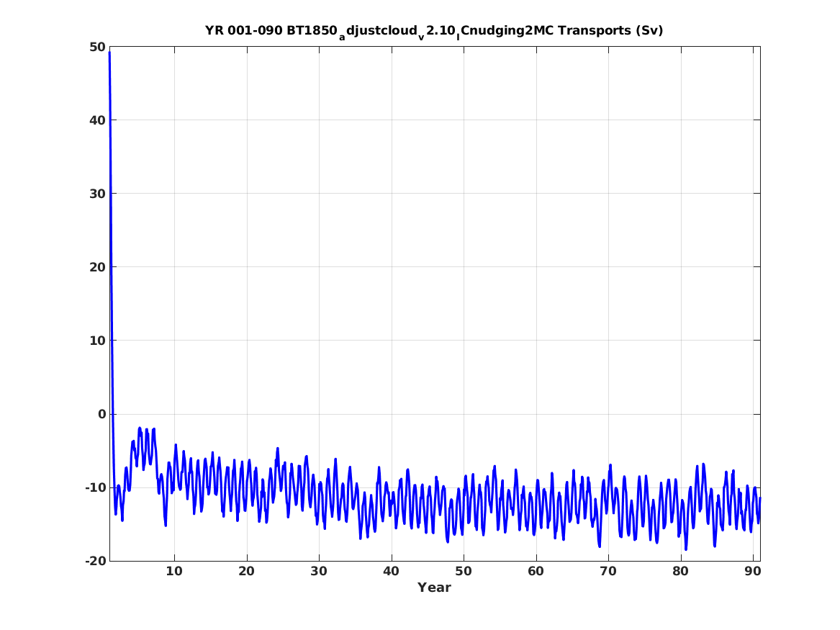The width and height of the screenshot is (840, 630).
Task: Click the y-axis tick label -10
Action: pos(95,487)
